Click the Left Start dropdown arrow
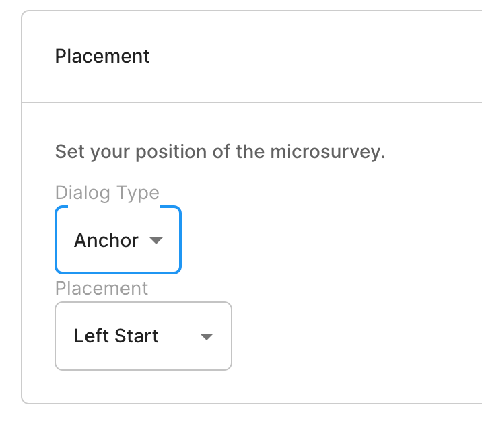Image resolution: width=482 pixels, height=448 pixels. point(207,336)
